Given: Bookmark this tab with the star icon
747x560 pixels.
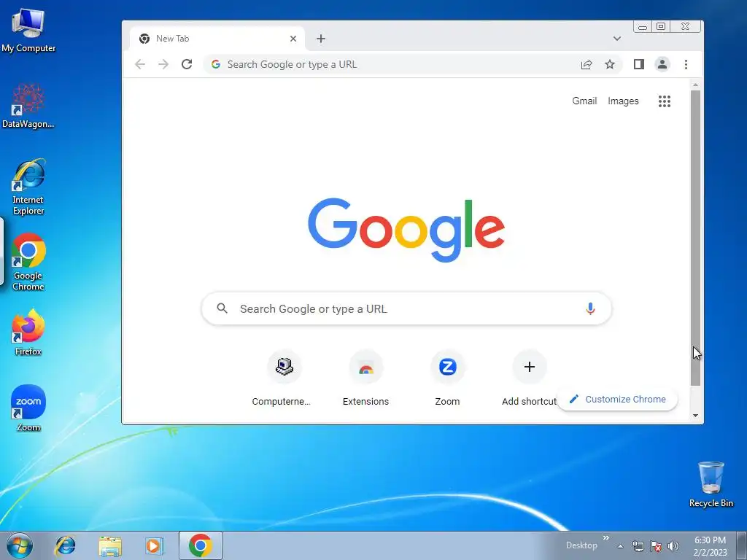Looking at the screenshot, I should 610,64.
